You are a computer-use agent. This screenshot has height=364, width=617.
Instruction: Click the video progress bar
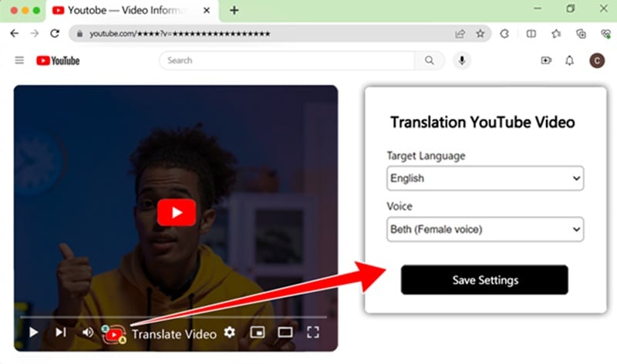point(174,316)
